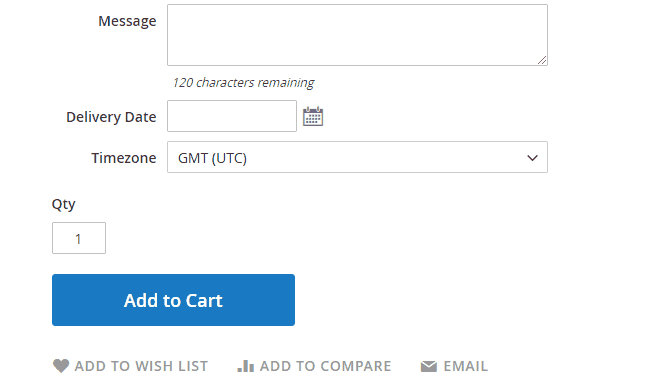
Task: Click the bar chart compare icon
Action: 246,366
